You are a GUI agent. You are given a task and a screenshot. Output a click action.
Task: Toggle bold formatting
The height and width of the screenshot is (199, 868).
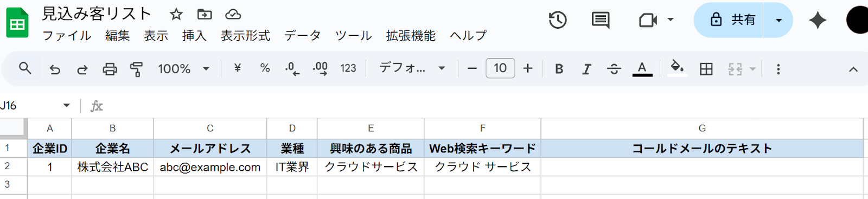[x=559, y=69]
